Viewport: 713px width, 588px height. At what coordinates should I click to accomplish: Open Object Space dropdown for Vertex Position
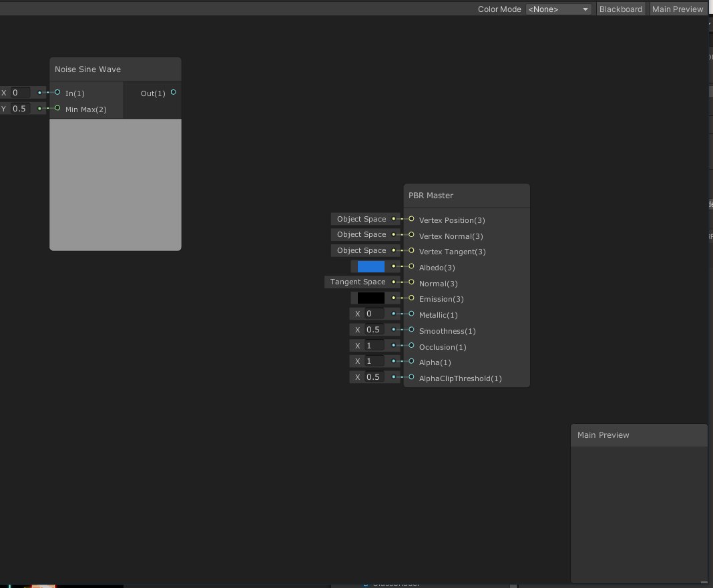point(361,219)
